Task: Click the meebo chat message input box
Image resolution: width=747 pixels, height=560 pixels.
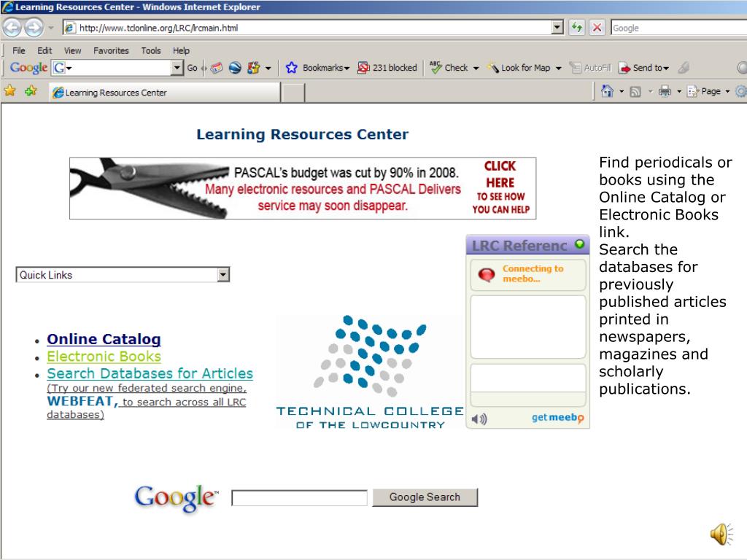Action: click(528, 378)
